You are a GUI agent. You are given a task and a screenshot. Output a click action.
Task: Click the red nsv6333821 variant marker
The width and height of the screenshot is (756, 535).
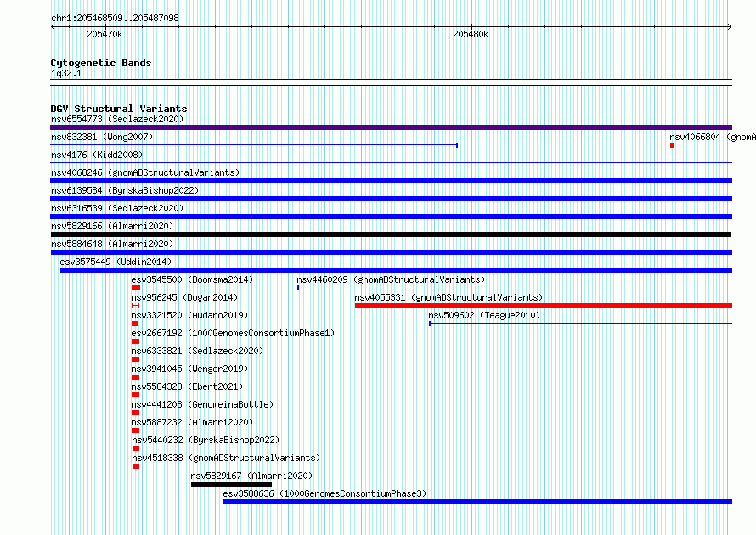(x=135, y=359)
